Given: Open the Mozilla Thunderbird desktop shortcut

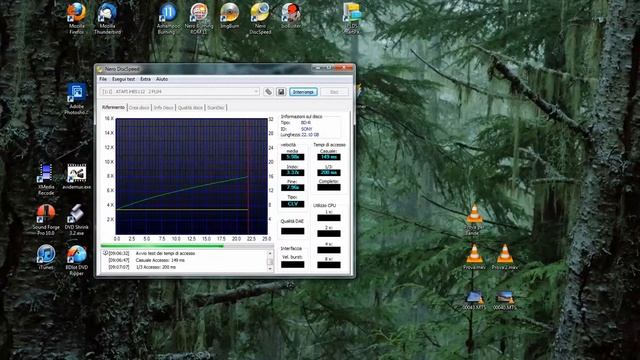Looking at the screenshot, I should [x=107, y=18].
